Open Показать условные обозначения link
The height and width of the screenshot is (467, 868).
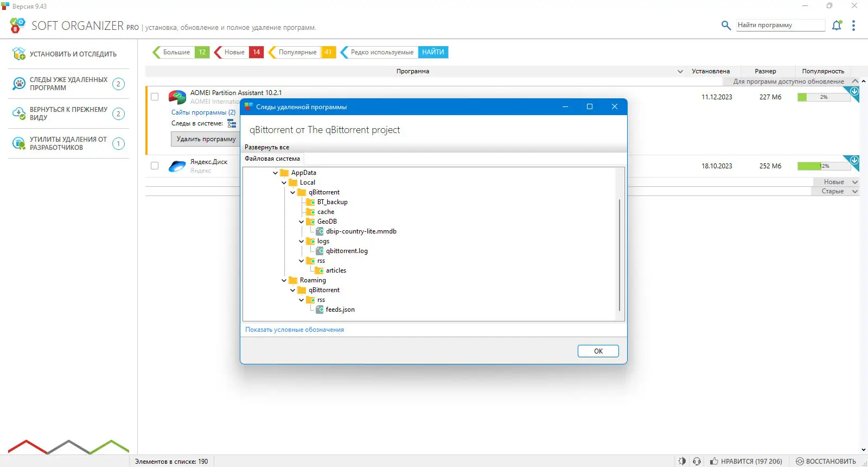coord(295,330)
